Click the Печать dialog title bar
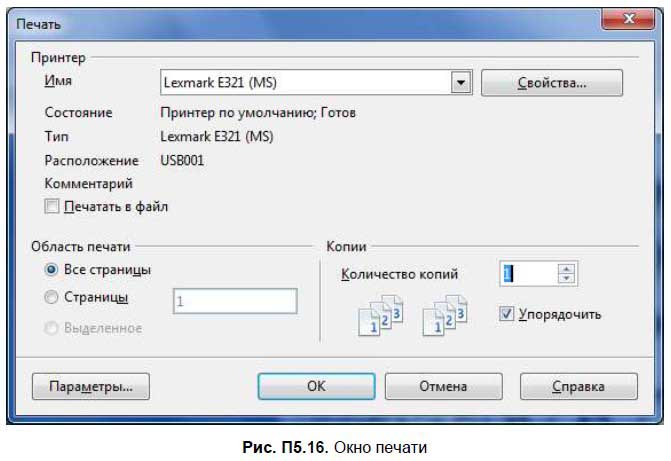The width and height of the screenshot is (671, 461). (x=300, y=19)
